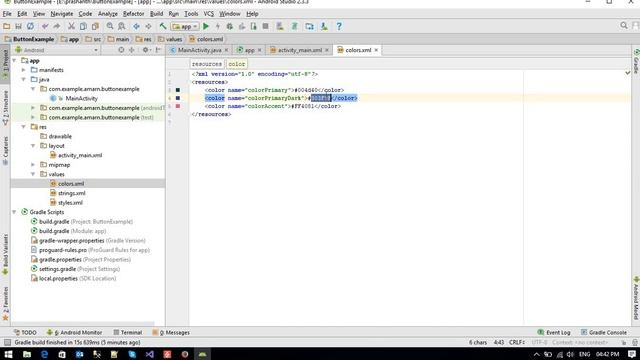This screenshot has width=640, height=360.
Task: Select MainActivity in project tree
Action: click(81, 98)
